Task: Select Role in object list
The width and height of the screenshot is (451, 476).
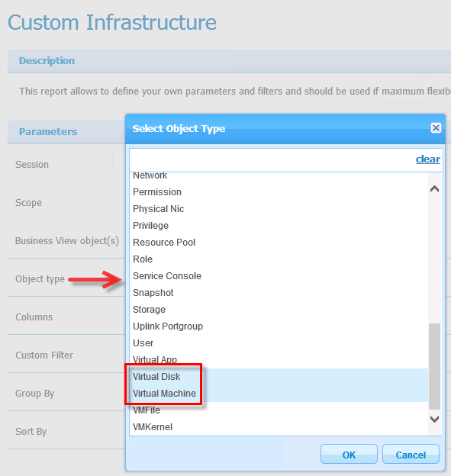Action: 279,259
